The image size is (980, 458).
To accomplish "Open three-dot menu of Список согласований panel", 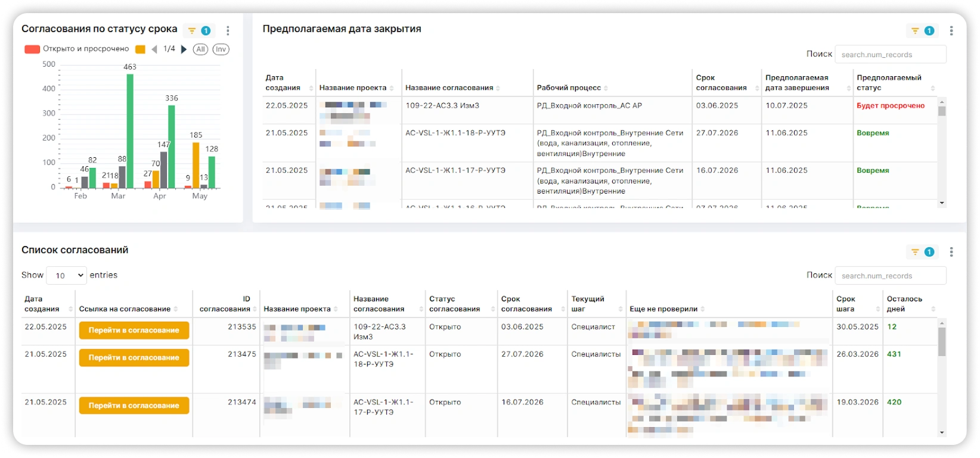I will [951, 252].
